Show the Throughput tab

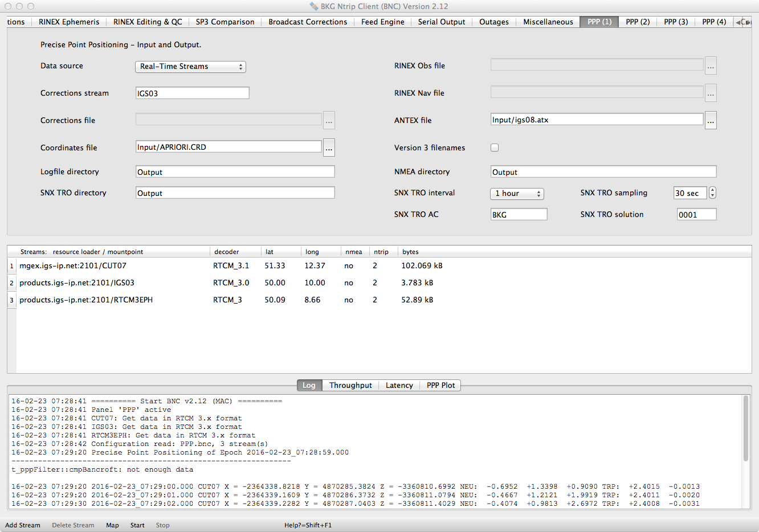click(350, 386)
